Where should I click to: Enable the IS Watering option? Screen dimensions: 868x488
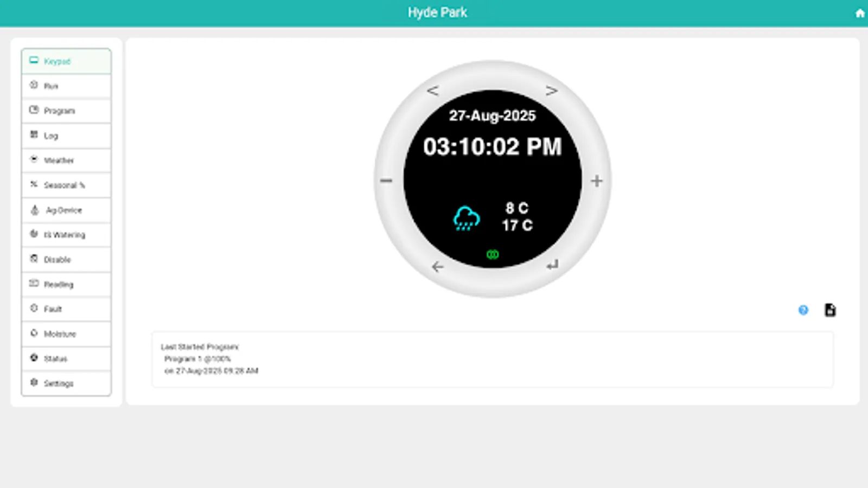click(x=66, y=234)
